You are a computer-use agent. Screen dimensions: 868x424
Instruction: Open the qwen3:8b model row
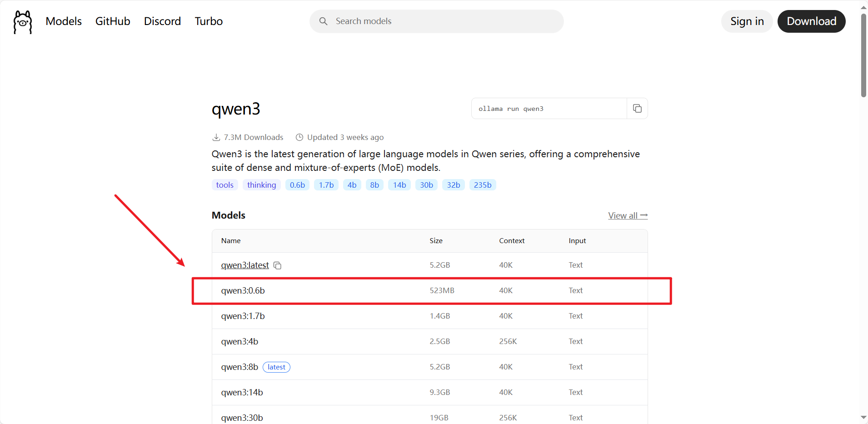click(429, 367)
